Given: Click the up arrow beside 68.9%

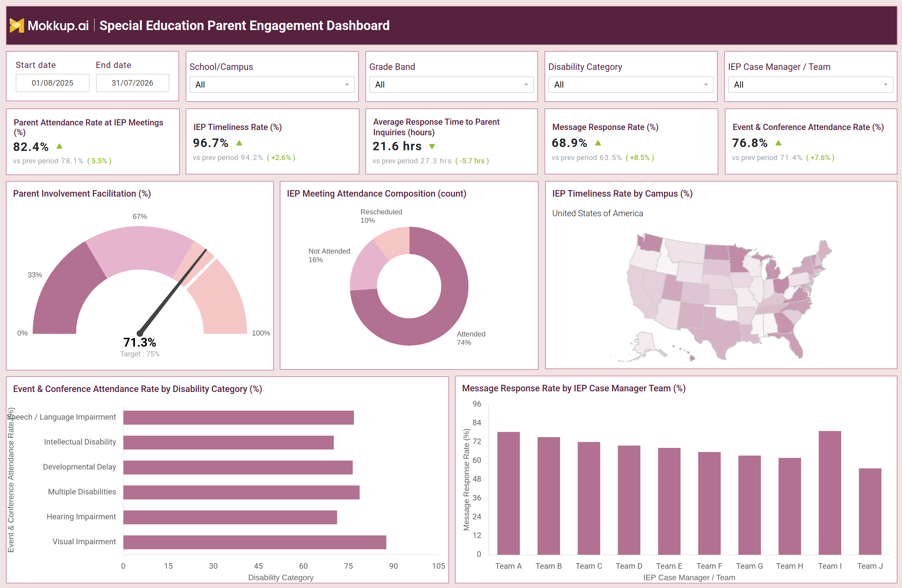Looking at the screenshot, I should click(x=598, y=143).
